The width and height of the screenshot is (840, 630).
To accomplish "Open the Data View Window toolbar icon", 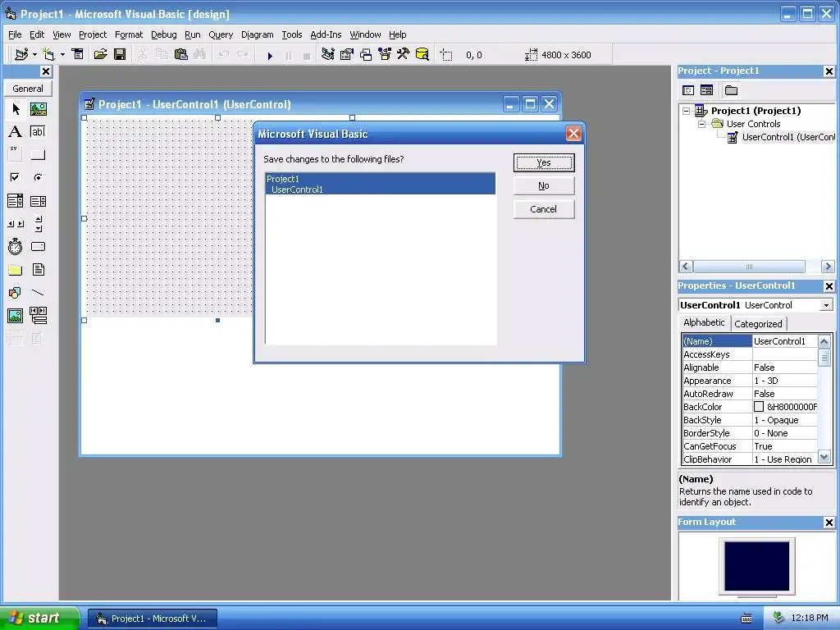I will pyautogui.click(x=422, y=55).
